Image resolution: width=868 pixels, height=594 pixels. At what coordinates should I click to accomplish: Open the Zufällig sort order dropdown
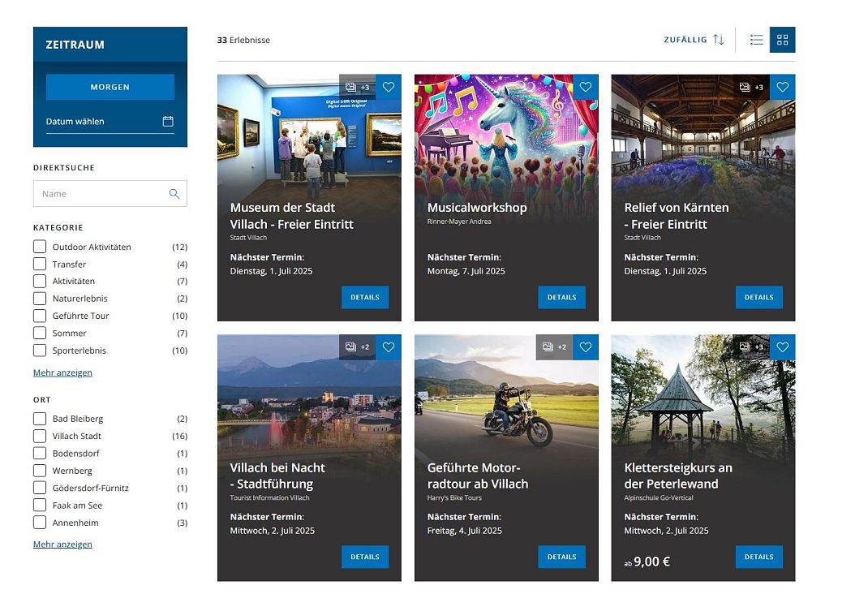tap(694, 40)
